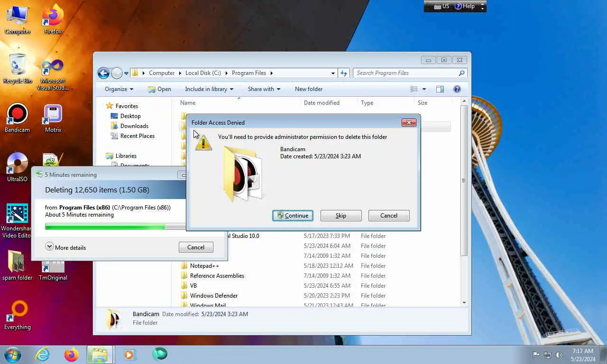Select the VB folder row

(315, 286)
